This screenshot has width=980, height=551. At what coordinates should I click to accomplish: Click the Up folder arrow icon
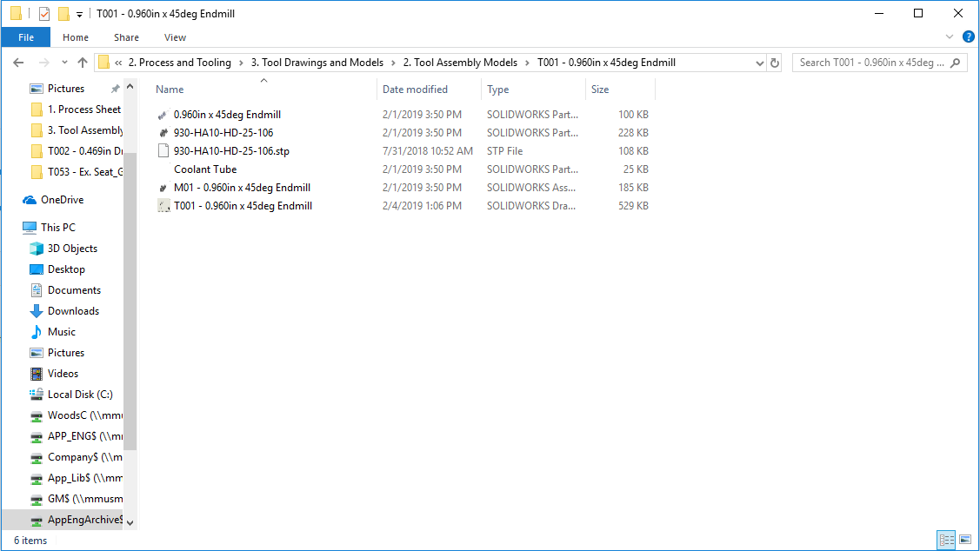83,63
